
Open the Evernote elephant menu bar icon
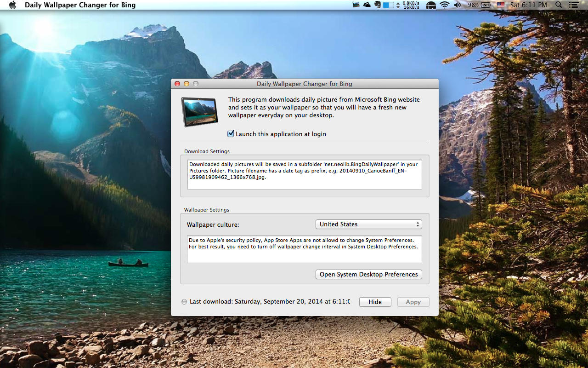tap(378, 5)
